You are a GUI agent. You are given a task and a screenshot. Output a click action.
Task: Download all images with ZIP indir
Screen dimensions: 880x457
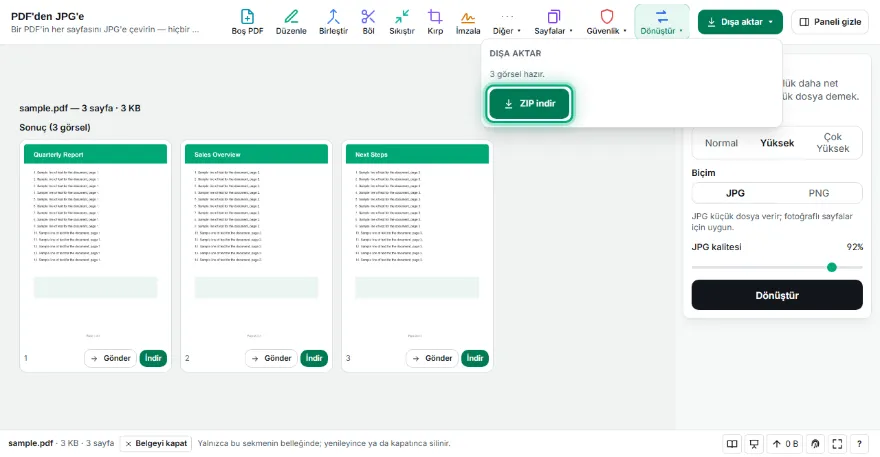(529, 103)
